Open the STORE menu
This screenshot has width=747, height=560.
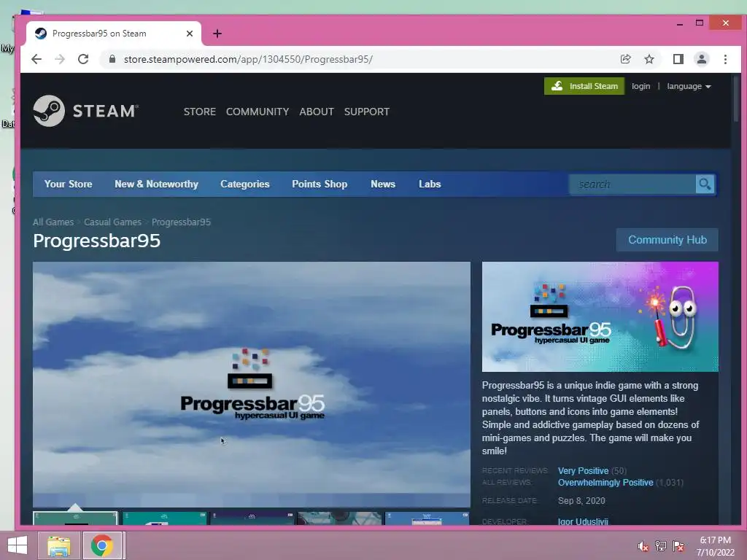click(200, 112)
